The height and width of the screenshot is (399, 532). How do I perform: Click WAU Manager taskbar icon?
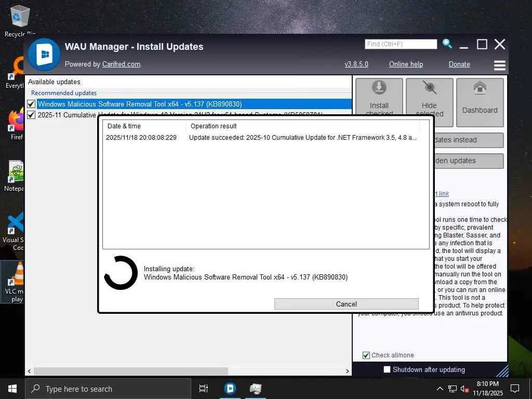pos(230,389)
